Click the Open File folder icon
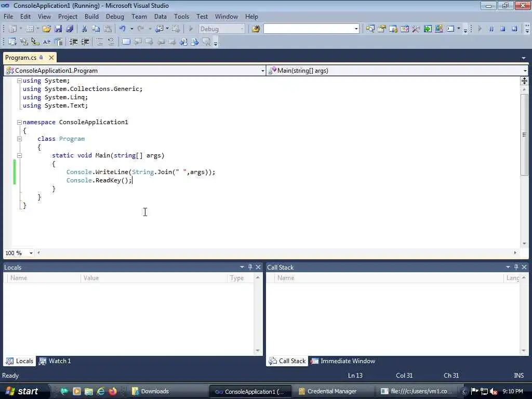Screen dimensions: 532x399 point(46,29)
